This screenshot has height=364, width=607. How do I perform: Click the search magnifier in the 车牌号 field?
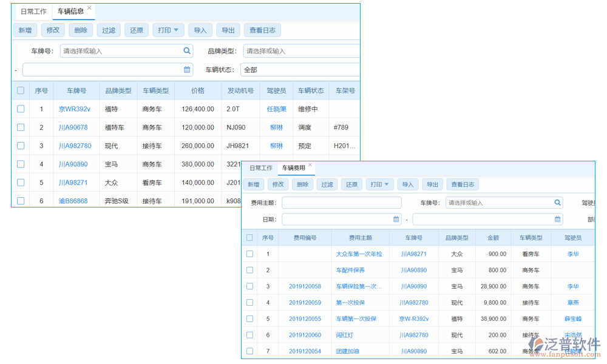click(187, 51)
